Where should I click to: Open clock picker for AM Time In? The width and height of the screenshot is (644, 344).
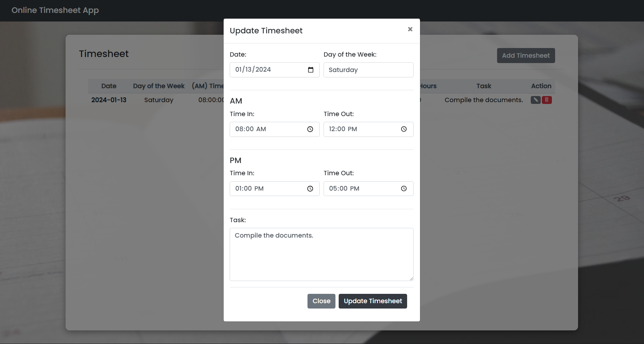(x=310, y=129)
